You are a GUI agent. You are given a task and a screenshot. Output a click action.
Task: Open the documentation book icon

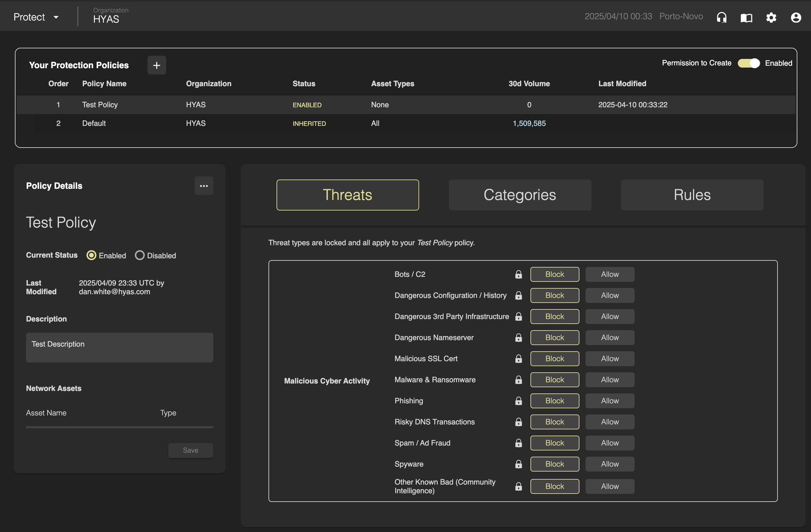click(x=746, y=17)
